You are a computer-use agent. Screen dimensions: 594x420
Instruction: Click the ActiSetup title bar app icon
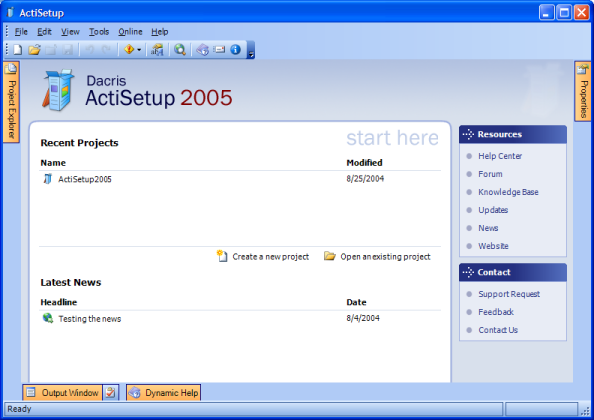tap(11, 12)
